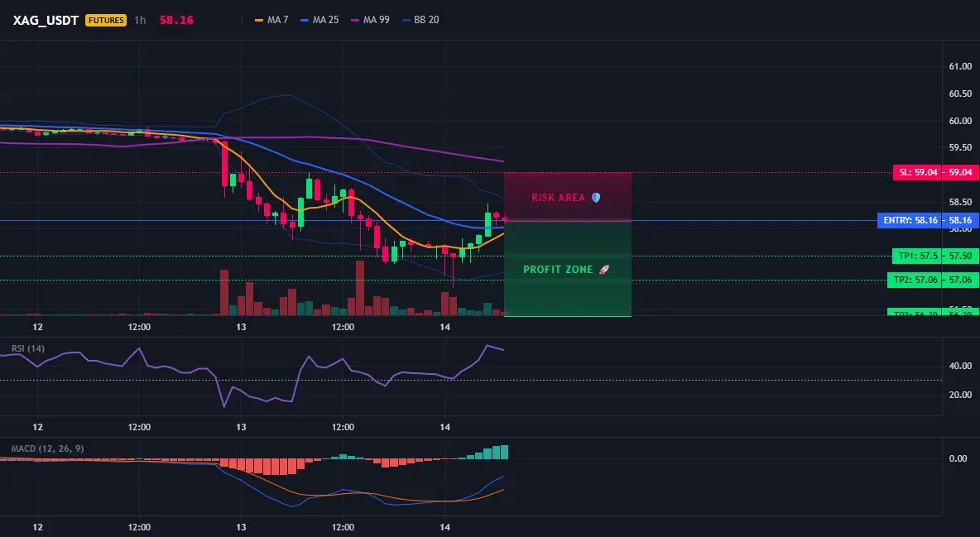Viewport: 980px width, 537px height.
Task: Click the blue 58.16 axis price tag
Action: (961, 220)
